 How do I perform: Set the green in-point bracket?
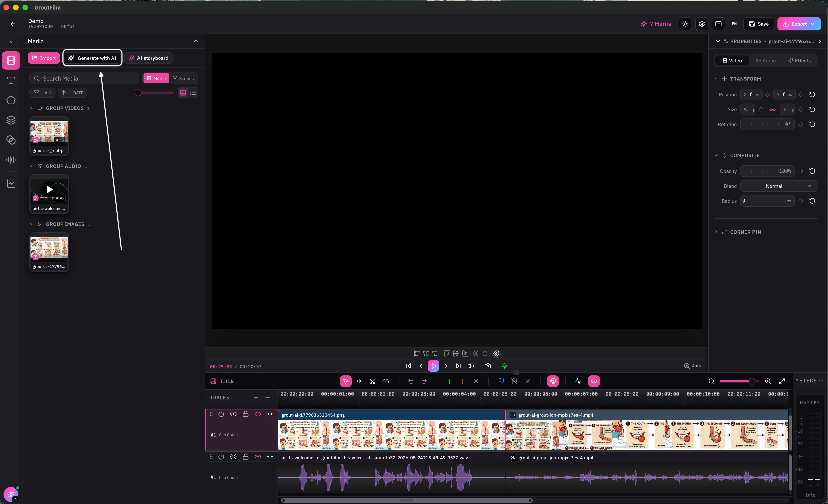coord(449,381)
